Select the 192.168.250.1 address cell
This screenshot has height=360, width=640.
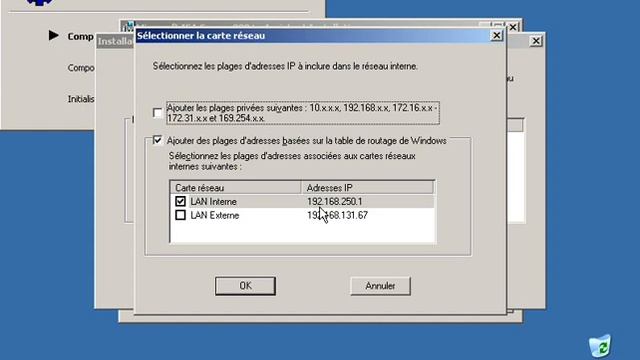pos(334,201)
